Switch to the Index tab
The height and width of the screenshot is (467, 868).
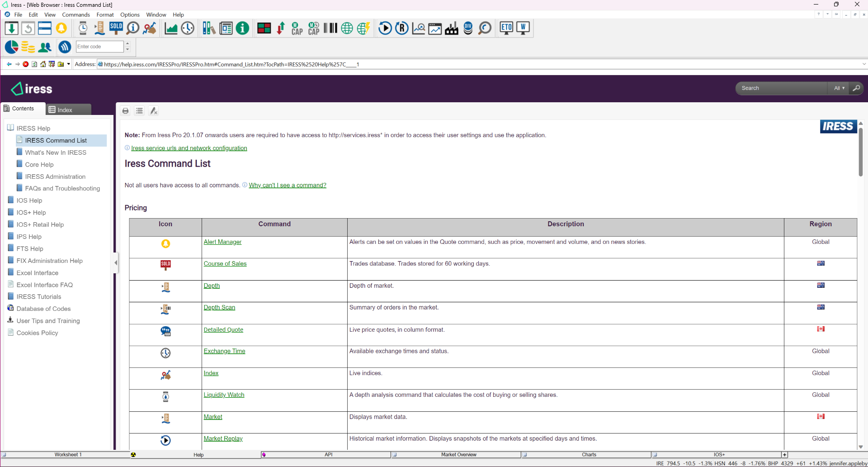point(68,110)
